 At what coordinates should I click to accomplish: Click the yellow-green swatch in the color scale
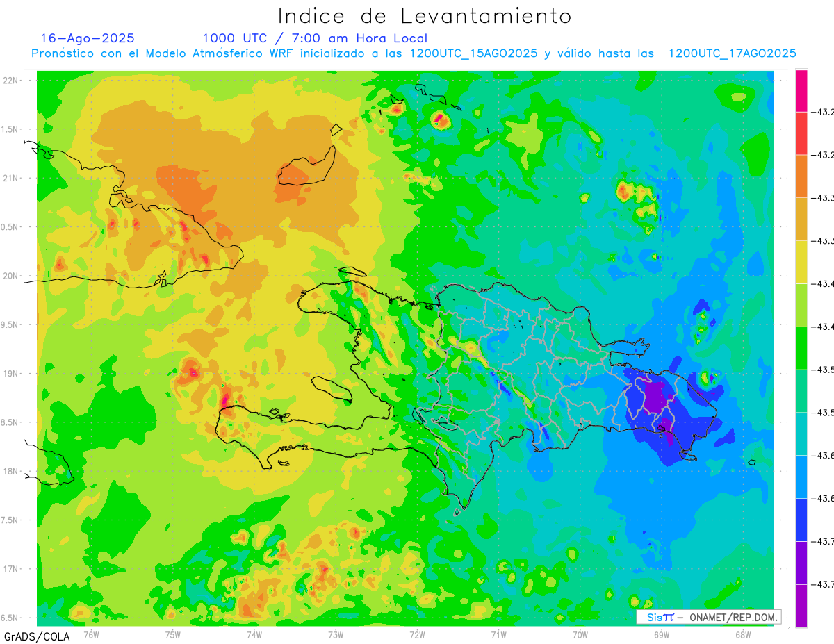click(x=801, y=305)
